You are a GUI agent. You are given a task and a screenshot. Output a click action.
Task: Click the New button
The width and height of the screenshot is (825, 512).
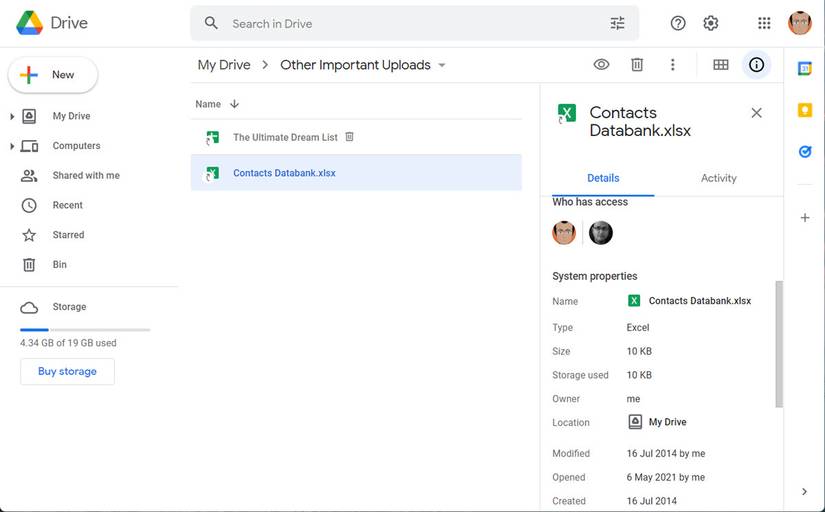point(53,75)
